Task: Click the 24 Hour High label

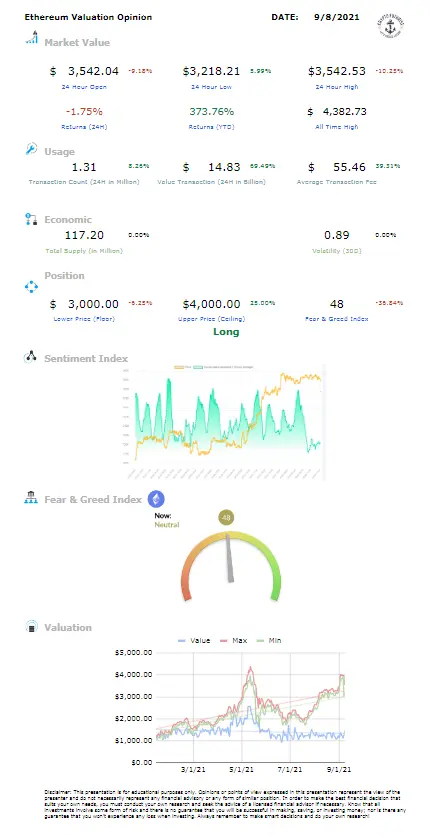Action: (337, 87)
